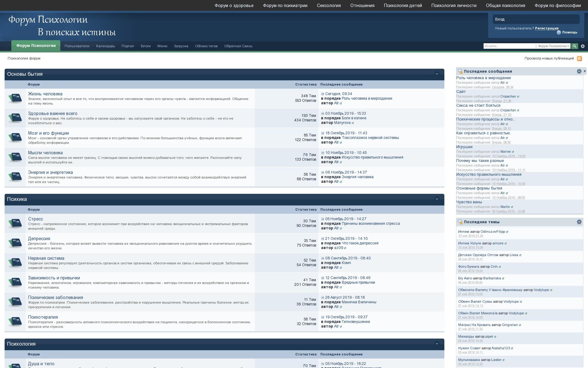Minimize the Последние темы block
The width and height of the screenshot is (588, 368).
pos(579,222)
